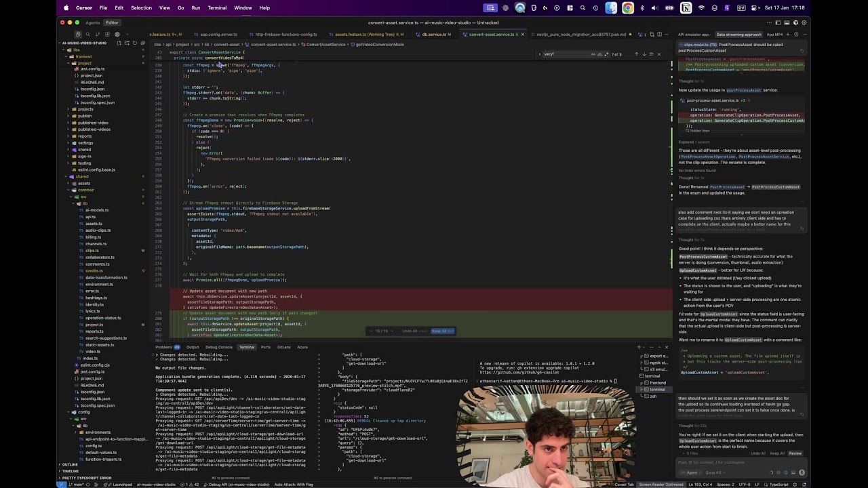
Task: Open the Terminal menu in menu bar
Action: coord(217,7)
